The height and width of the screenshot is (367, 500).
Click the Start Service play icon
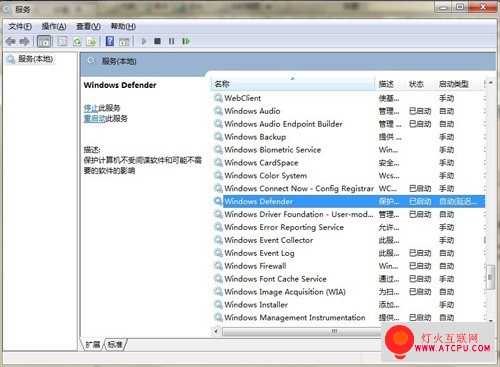point(144,41)
